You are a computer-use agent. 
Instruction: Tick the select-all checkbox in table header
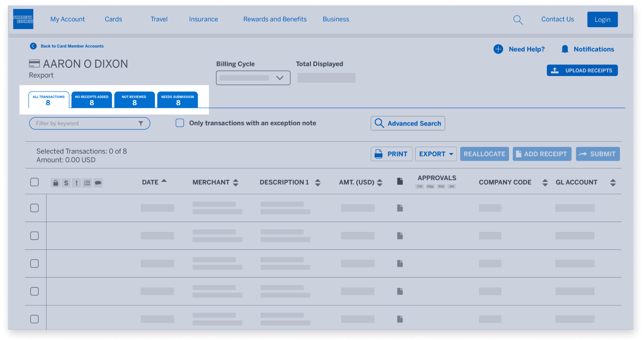point(34,182)
